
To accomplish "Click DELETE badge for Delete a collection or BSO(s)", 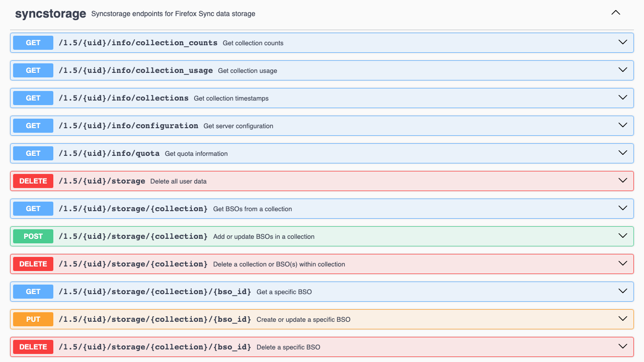I will click(x=33, y=264).
